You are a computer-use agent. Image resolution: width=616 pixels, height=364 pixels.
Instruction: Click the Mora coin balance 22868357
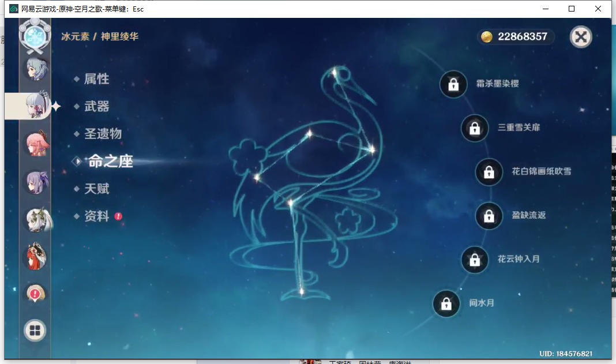pos(516,37)
